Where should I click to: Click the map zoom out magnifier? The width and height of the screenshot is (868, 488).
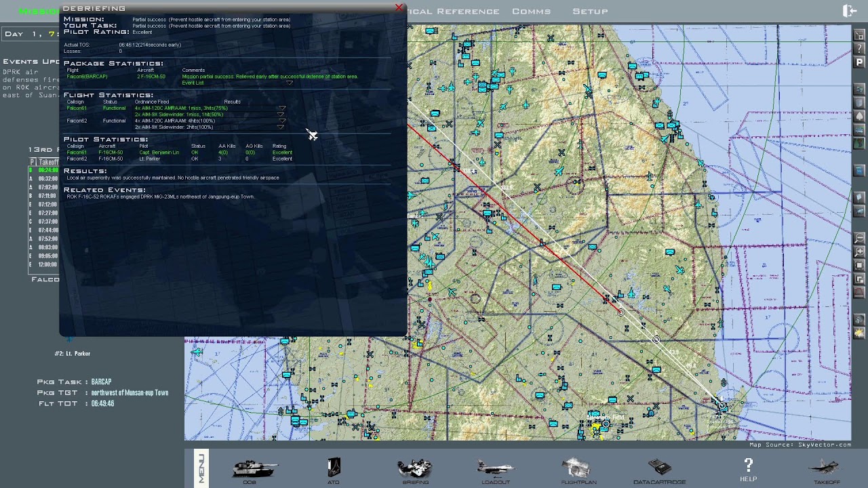tap(859, 238)
